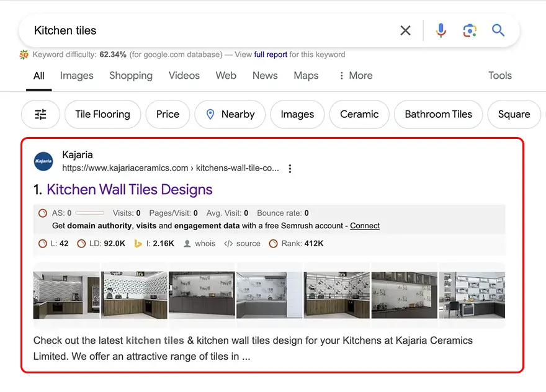Screen dimensions: 546x392
Task: Expand the More search categories menu
Action: tap(355, 76)
